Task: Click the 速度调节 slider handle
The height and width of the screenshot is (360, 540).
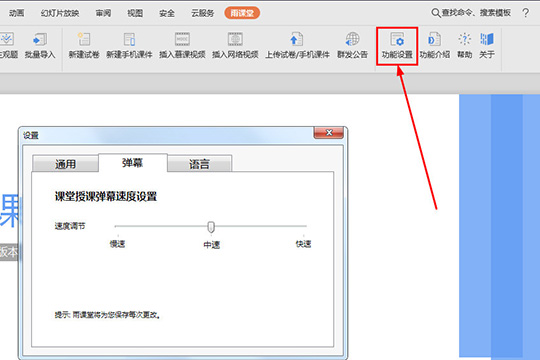Action: click(211, 227)
